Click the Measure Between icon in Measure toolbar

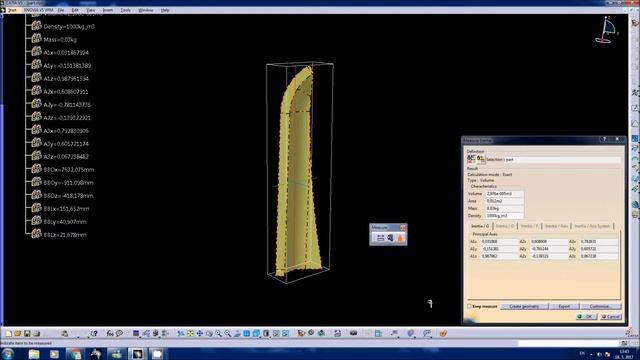pyautogui.click(x=380, y=238)
